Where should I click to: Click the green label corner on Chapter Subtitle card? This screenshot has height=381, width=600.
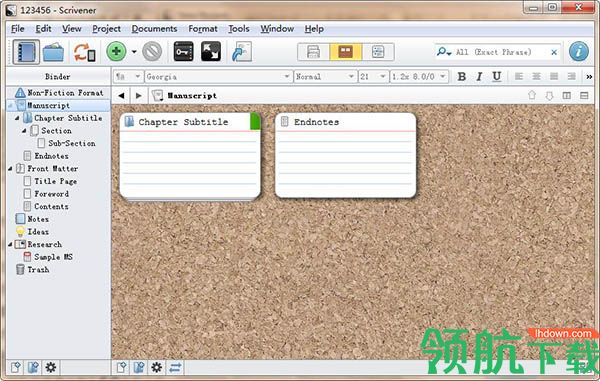pos(255,121)
